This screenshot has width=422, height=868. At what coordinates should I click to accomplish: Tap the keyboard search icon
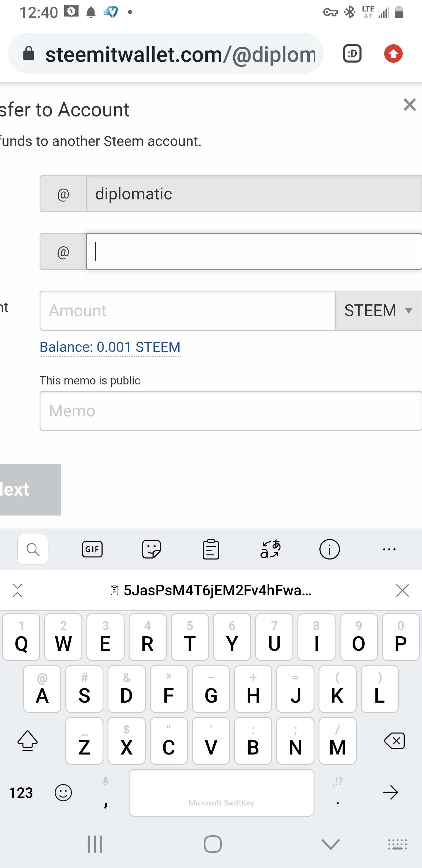(x=33, y=549)
